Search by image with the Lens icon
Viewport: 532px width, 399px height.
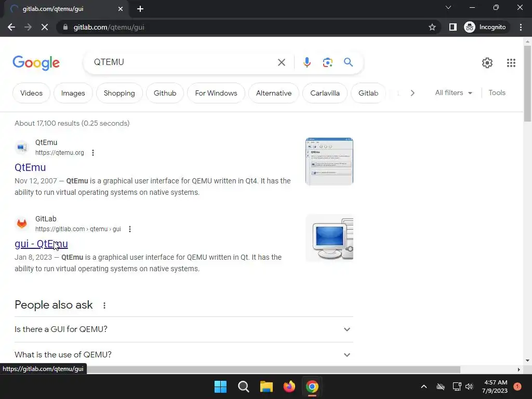click(327, 62)
